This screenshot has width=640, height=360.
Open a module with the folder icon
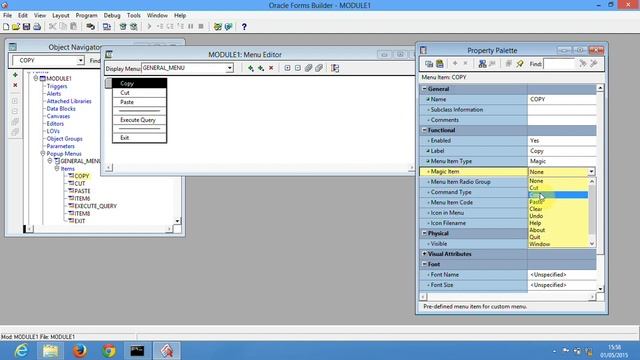16,27
